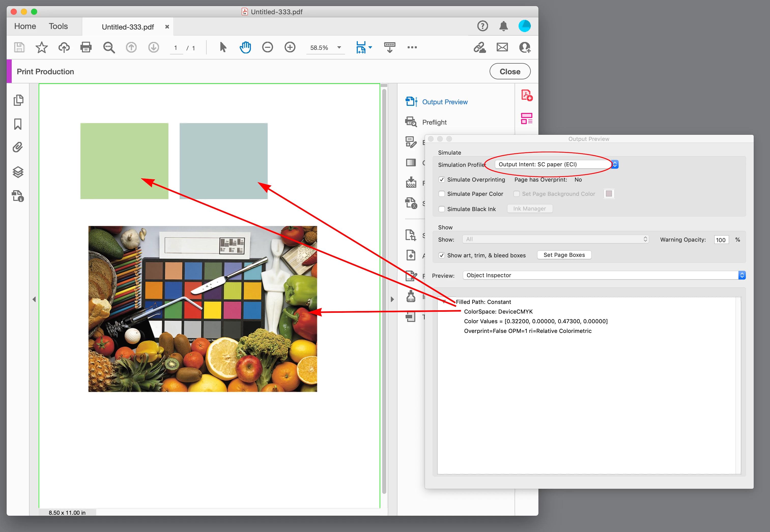The width and height of the screenshot is (770, 532).
Task: Enable Simulate Black Ink checkbox
Action: pyautogui.click(x=441, y=209)
